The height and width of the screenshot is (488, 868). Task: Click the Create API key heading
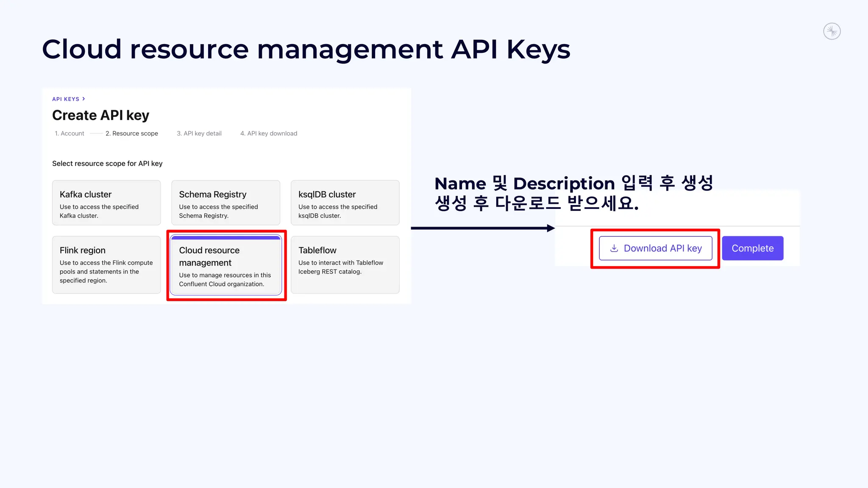pyautogui.click(x=101, y=115)
